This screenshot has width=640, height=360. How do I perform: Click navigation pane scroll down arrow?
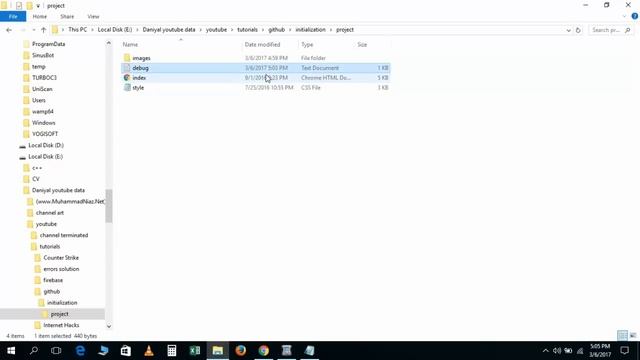click(x=109, y=326)
